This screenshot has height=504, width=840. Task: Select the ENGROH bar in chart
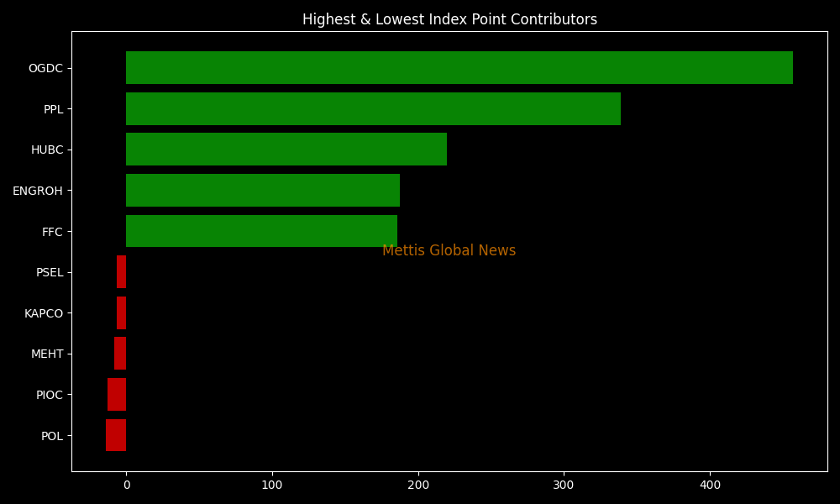(262, 191)
